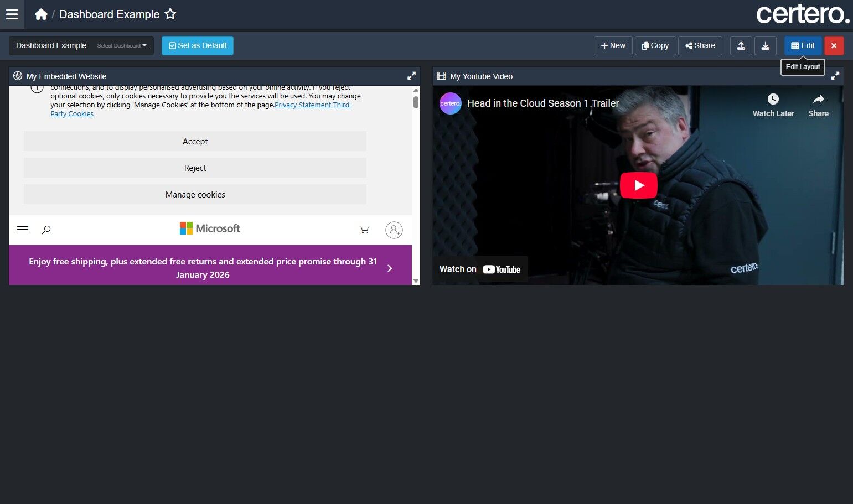Click the My Embedded Website widget title
The width and height of the screenshot is (853, 504).
pos(66,76)
